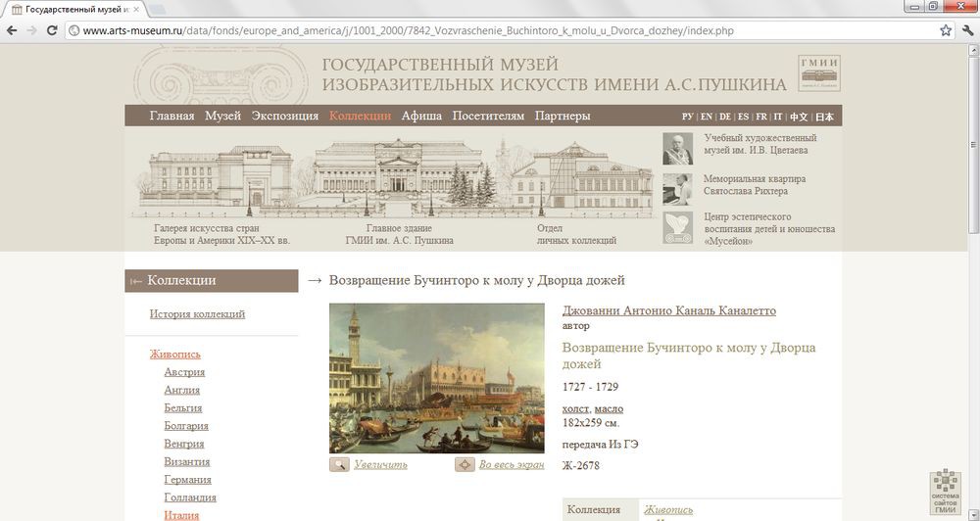Click the Richter memorial apartment photo icon

[x=677, y=189]
